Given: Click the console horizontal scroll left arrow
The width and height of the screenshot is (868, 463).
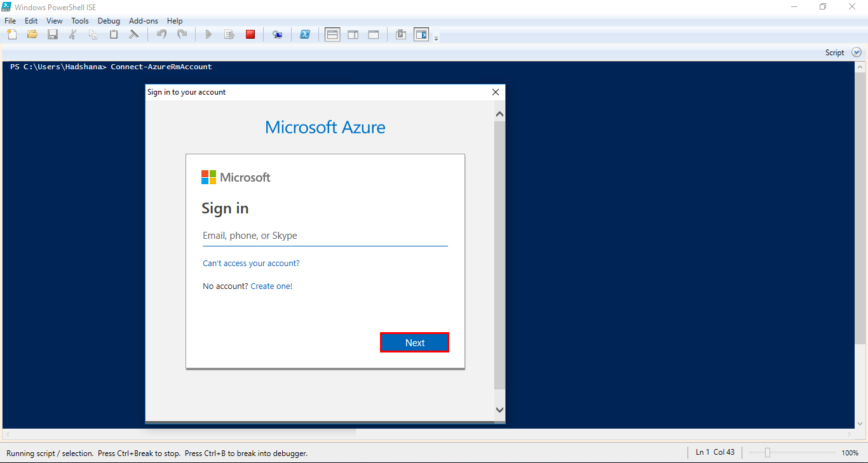Looking at the screenshot, I should pyautogui.click(x=7, y=434).
